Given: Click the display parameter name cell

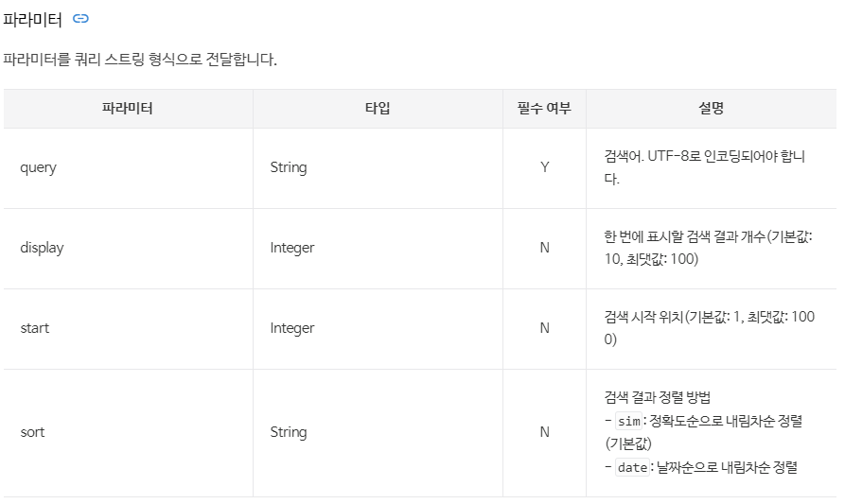Looking at the screenshot, I should tap(43, 248).
